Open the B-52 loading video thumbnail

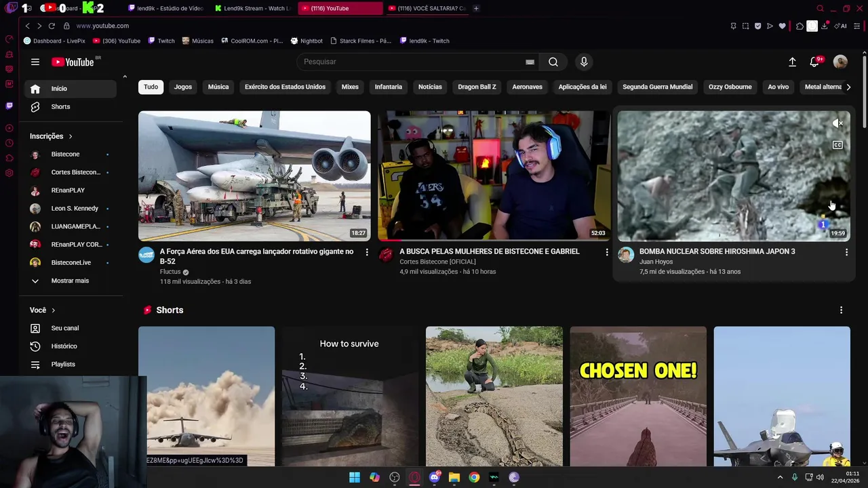pyautogui.click(x=254, y=176)
